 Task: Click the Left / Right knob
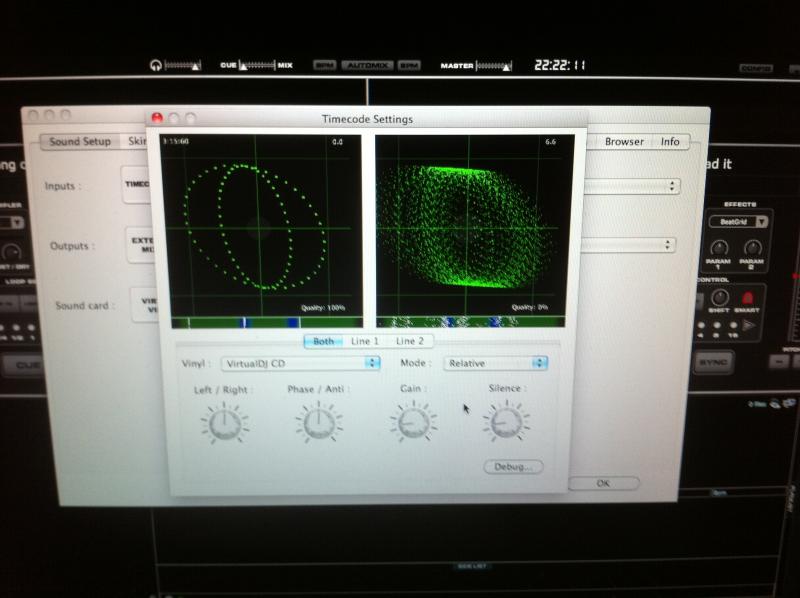pos(224,423)
